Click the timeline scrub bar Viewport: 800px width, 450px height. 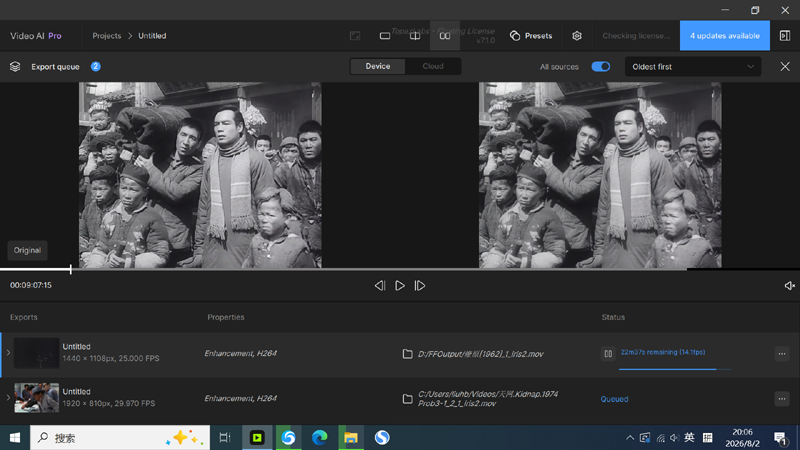click(x=400, y=269)
